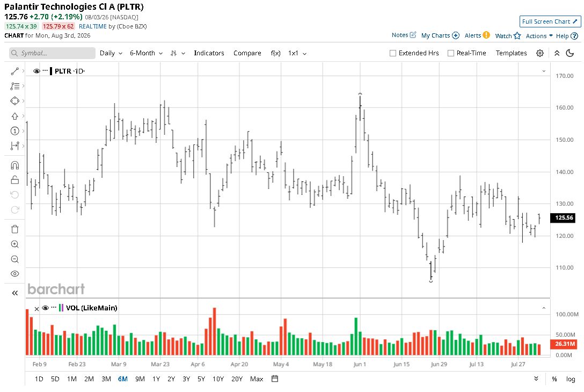Screen dimensions: 584x392
Task: Collapse the left drawing toolbar
Action: (15, 293)
